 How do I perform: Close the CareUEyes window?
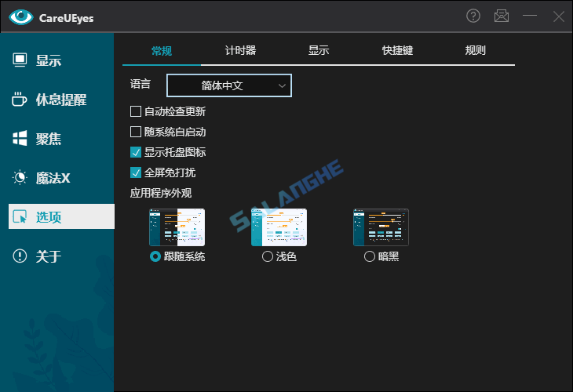point(558,16)
